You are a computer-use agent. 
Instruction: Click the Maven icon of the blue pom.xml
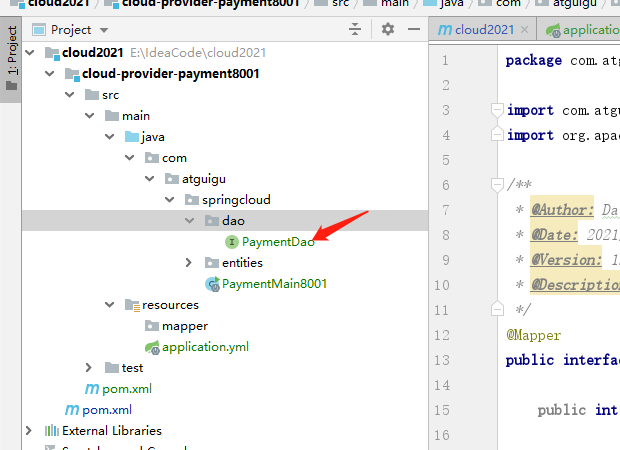tap(72, 410)
